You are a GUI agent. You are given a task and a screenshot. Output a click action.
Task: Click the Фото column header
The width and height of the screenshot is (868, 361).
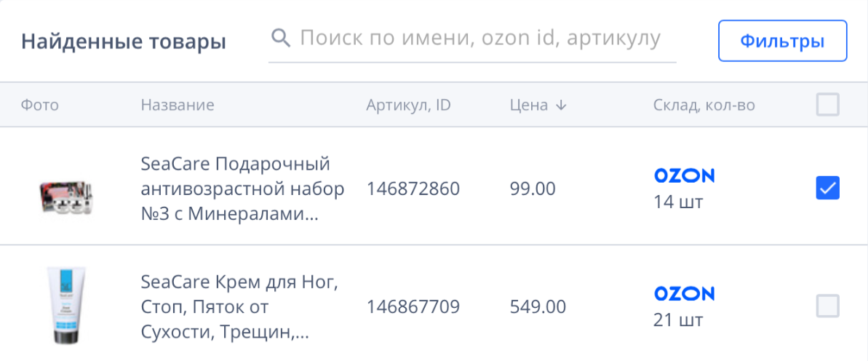point(40,106)
